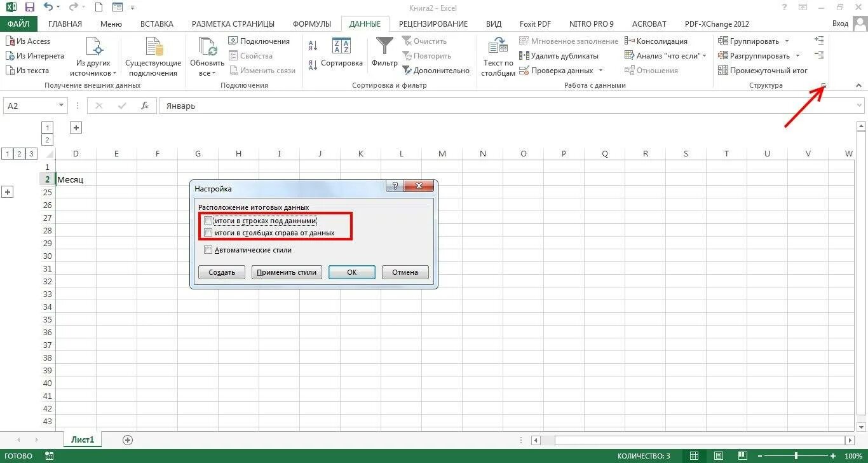Switch to normal view in status bar

click(695, 456)
